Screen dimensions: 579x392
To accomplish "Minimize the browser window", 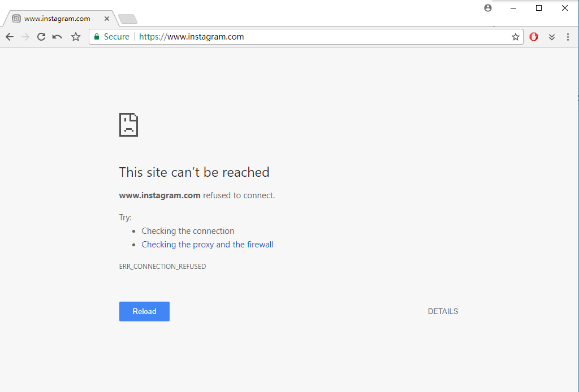I will tap(513, 8).
